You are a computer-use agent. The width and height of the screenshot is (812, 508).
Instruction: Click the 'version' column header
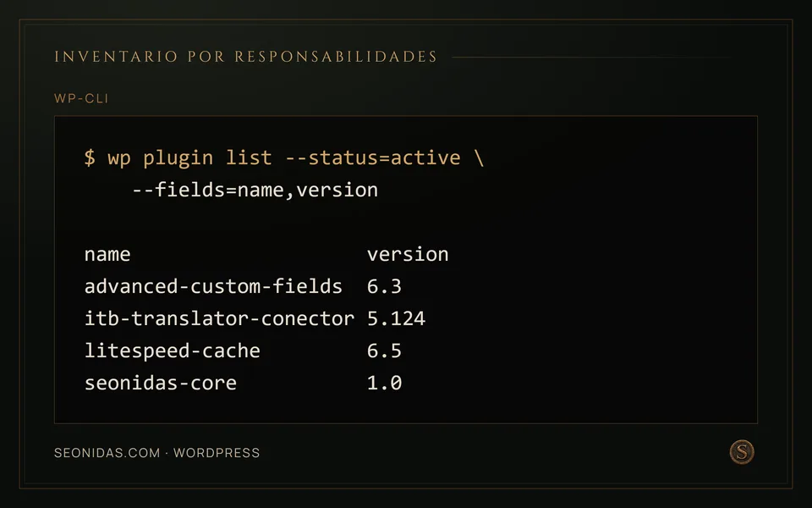pyautogui.click(x=408, y=255)
